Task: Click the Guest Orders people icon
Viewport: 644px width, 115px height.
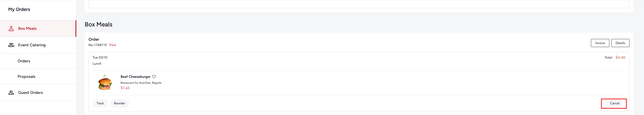Action: click(11, 93)
